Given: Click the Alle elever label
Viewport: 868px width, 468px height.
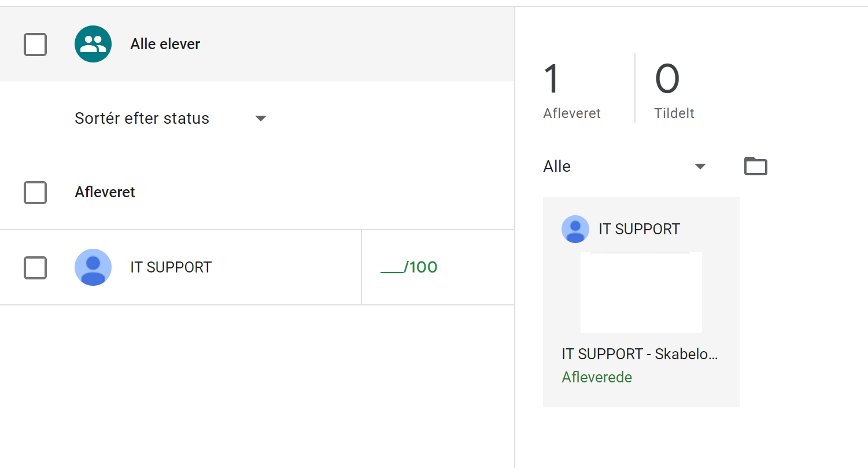Looking at the screenshot, I should [165, 44].
